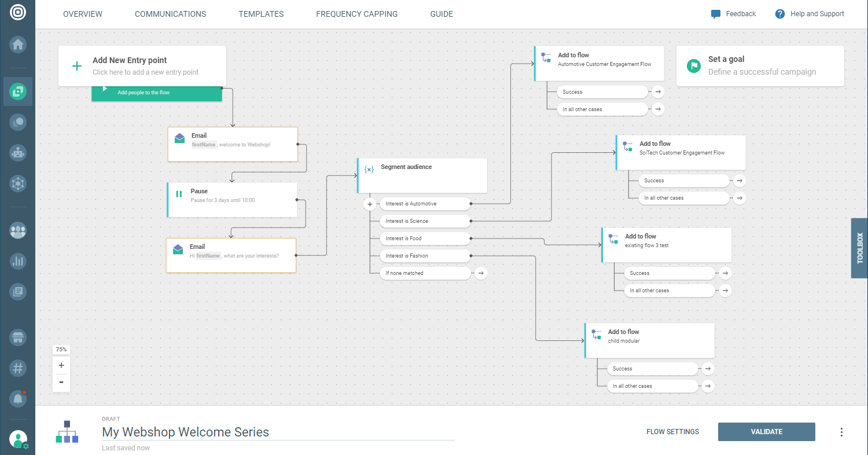Screen dimensions: 868x455
Task: Click the Set a goal flag icon
Action: click(693, 66)
